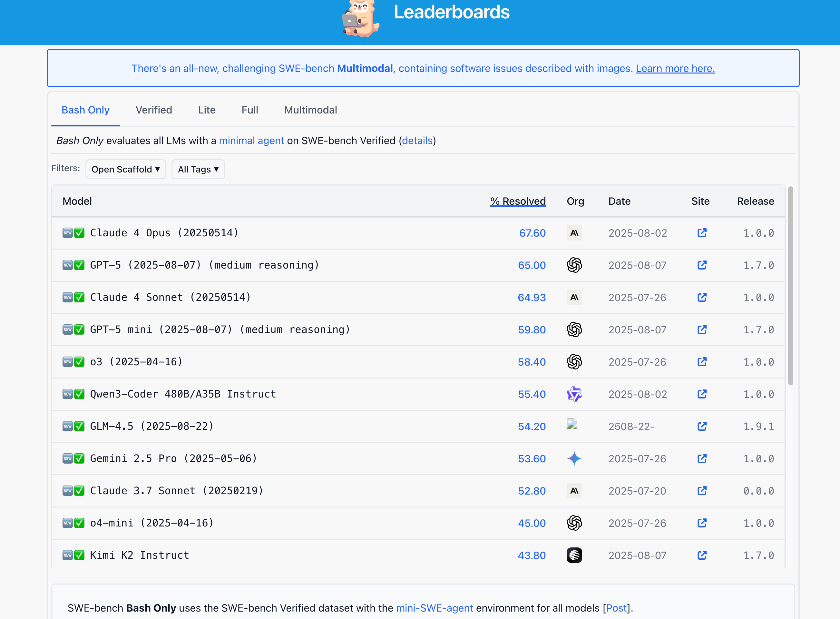Click model name Gemini 2.5 Pro (2025-05-06)
This screenshot has width=840, height=619.
pyautogui.click(x=173, y=459)
